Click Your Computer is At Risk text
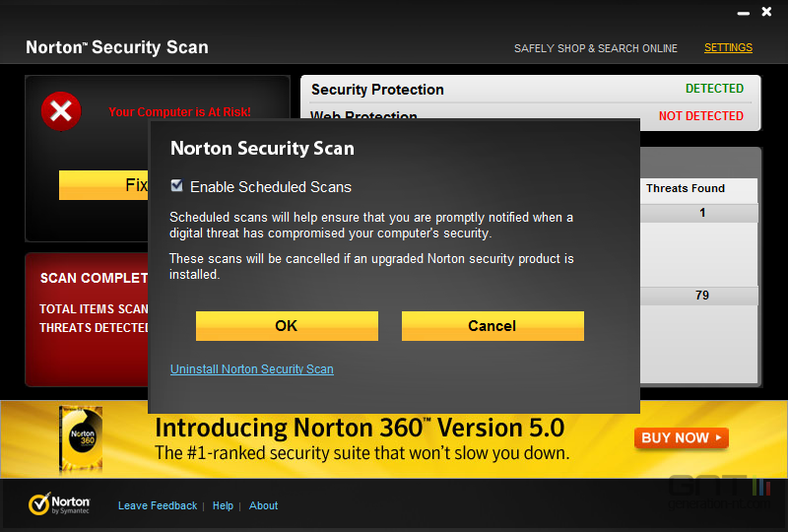The height and width of the screenshot is (532, 788). tap(179, 112)
